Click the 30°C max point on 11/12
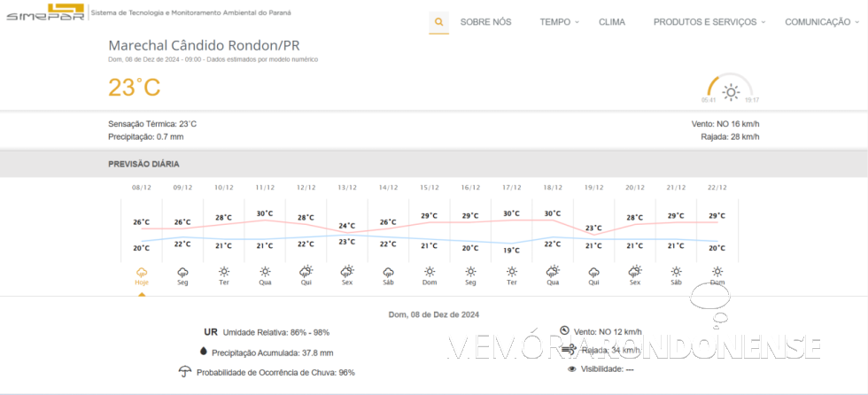Image resolution: width=868 pixels, height=395 pixels. click(x=265, y=213)
